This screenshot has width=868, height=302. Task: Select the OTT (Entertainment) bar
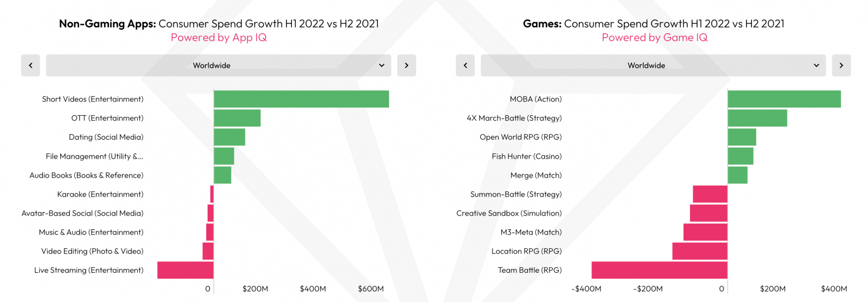pos(237,118)
